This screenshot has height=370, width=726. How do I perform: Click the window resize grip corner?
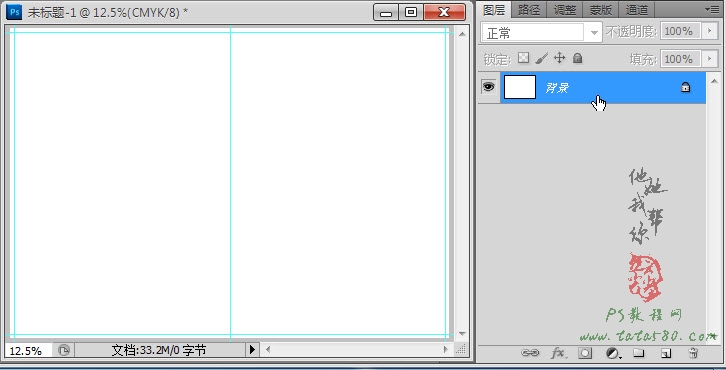click(461, 350)
